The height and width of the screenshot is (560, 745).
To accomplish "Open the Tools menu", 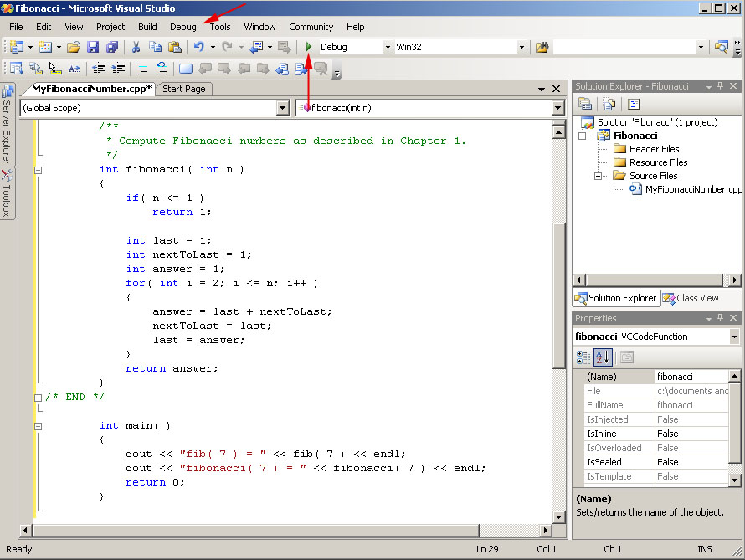I will pos(220,27).
